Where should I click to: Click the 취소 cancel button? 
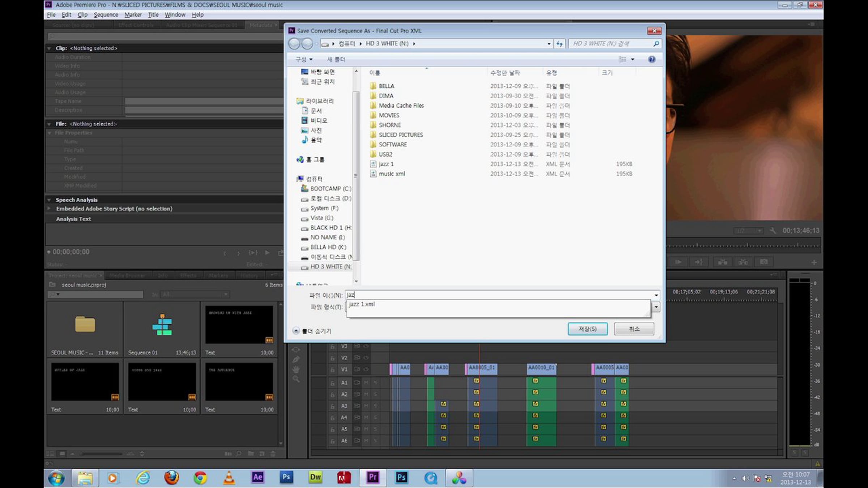click(x=634, y=329)
